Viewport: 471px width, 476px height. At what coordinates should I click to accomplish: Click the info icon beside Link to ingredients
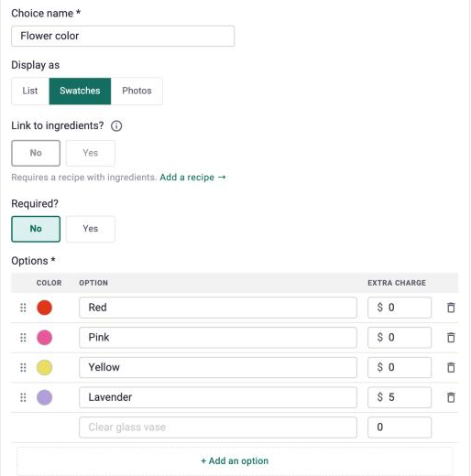point(116,125)
